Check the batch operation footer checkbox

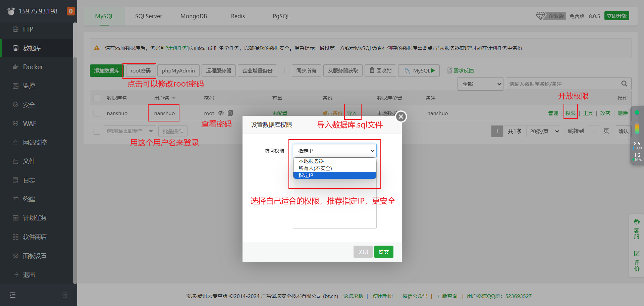tap(97, 131)
